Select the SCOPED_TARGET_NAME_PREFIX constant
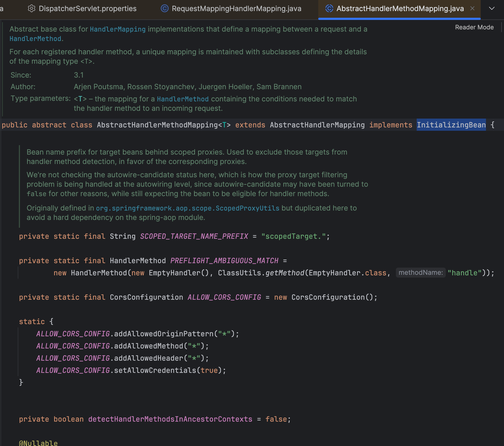This screenshot has height=446, width=504. coord(194,236)
